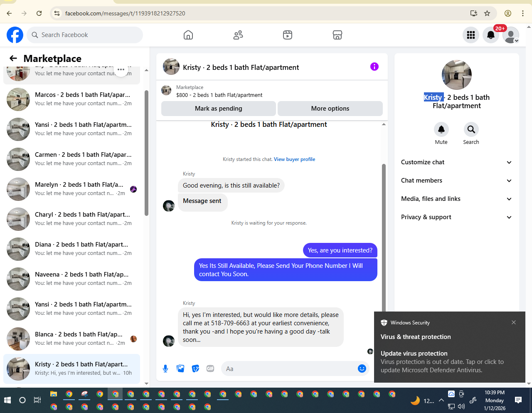This screenshot has height=413, width=532.
Task: Open the volume icon in system tray
Action: coord(461,406)
